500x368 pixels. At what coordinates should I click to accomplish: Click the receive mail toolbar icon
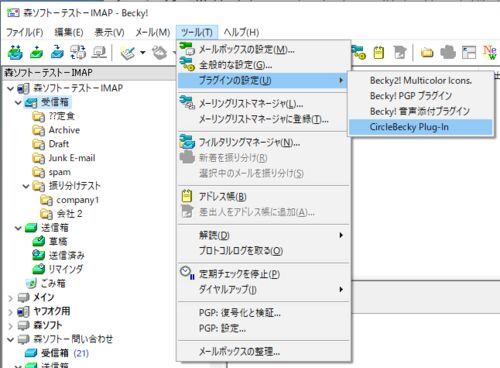pyautogui.click(x=15, y=52)
